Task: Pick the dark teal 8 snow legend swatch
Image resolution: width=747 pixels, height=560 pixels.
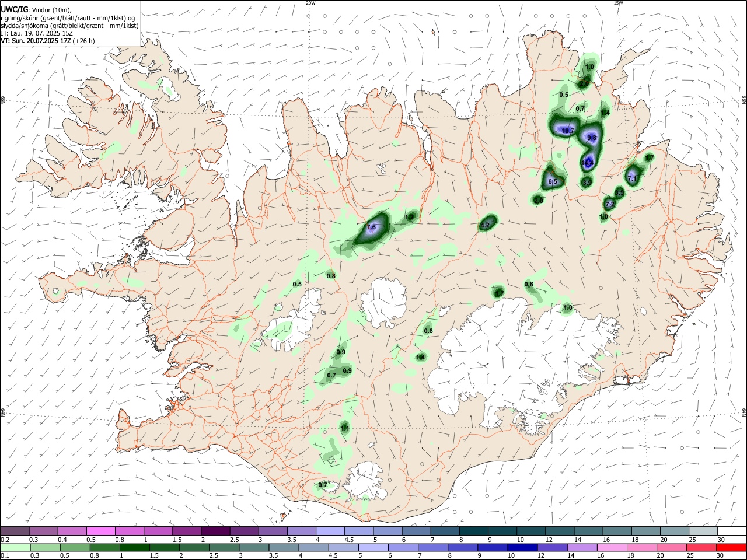Action: point(473,531)
